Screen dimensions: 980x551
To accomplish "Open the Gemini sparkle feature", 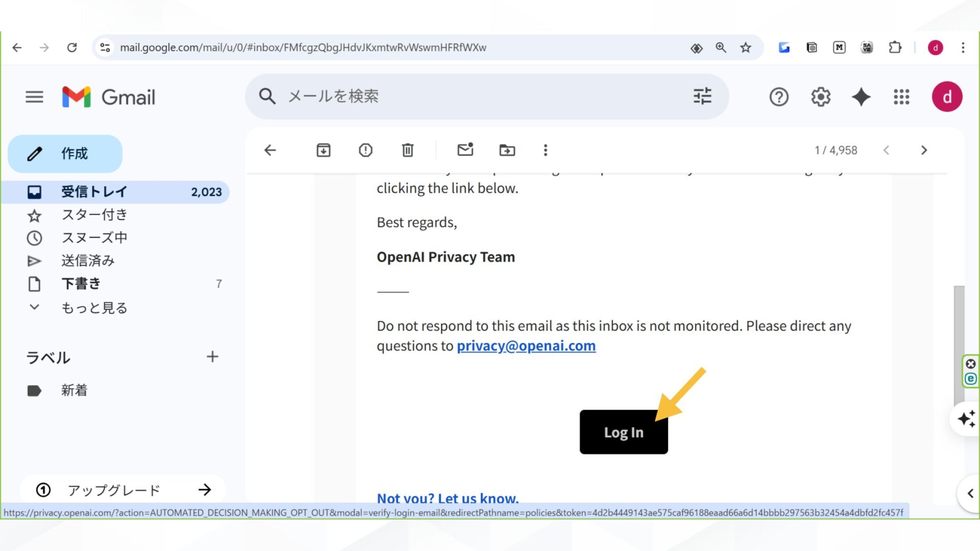I will click(861, 97).
